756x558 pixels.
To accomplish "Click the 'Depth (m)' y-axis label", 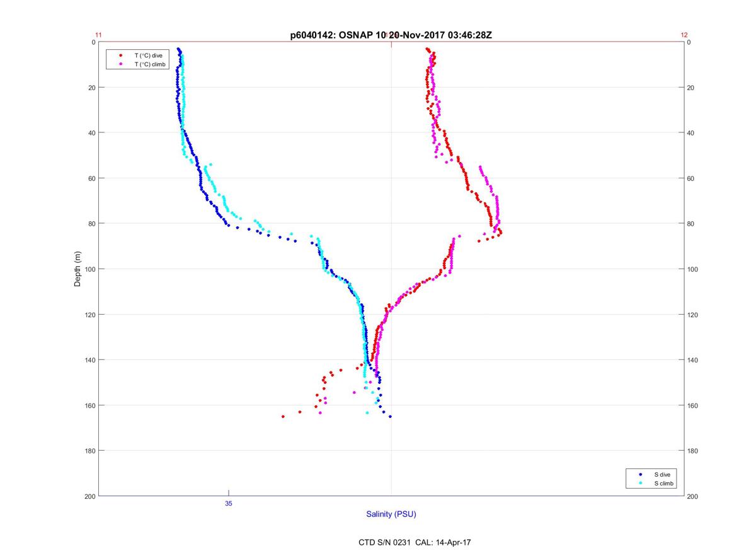I will 78,269.
